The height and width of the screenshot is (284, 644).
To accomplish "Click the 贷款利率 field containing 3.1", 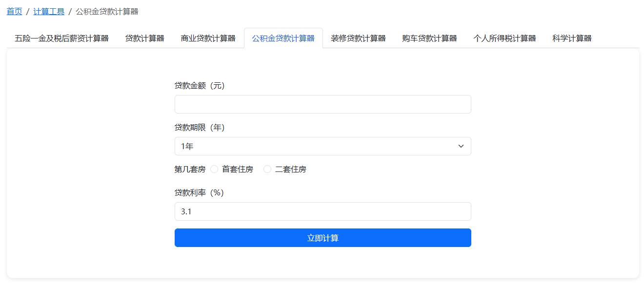I will [x=322, y=211].
